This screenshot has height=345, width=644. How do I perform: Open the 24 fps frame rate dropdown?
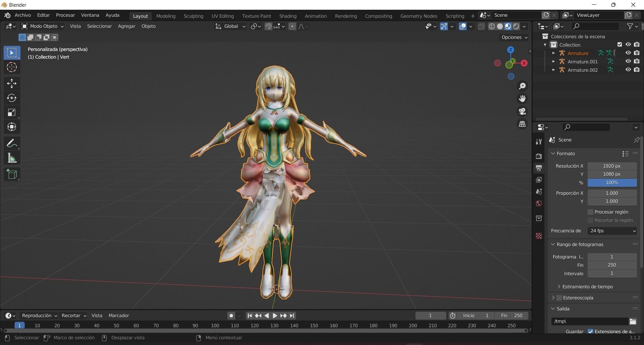pos(612,231)
